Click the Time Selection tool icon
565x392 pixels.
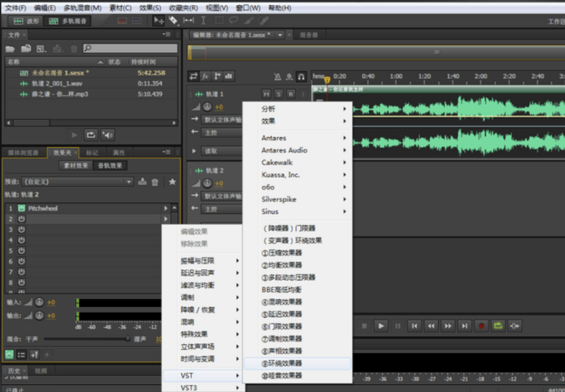click(x=204, y=21)
